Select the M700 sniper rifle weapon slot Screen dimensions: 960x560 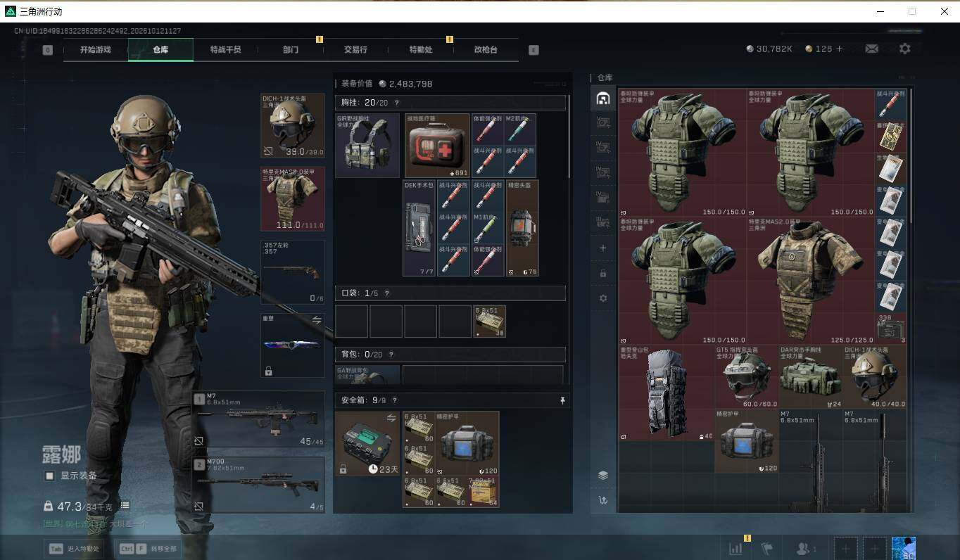pos(258,485)
